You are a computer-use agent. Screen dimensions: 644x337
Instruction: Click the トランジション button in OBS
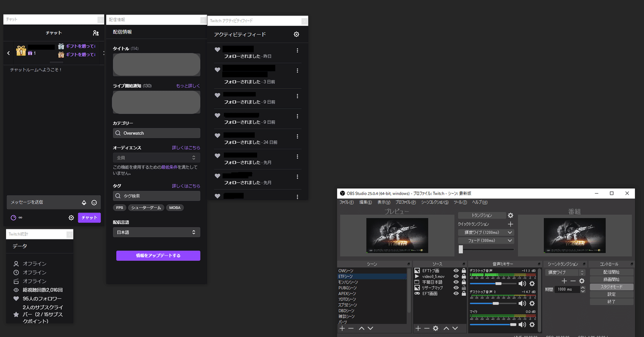482,215
